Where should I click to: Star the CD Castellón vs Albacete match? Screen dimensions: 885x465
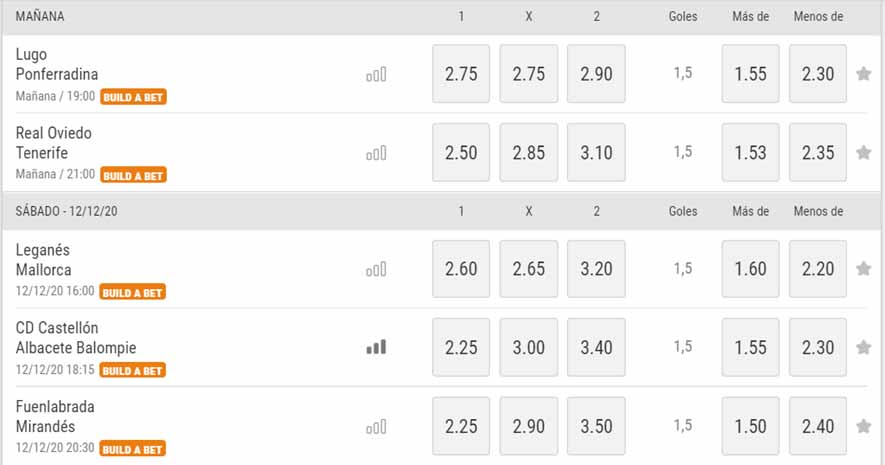pos(864,347)
